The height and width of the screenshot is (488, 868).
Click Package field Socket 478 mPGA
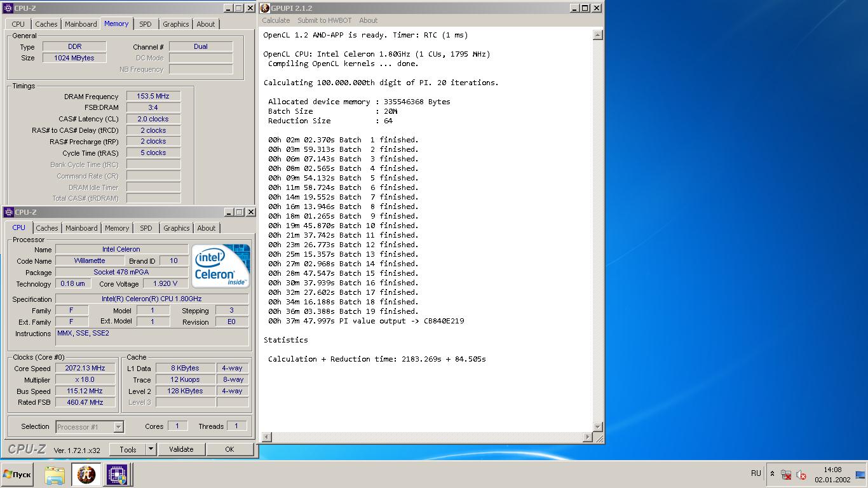(x=121, y=272)
